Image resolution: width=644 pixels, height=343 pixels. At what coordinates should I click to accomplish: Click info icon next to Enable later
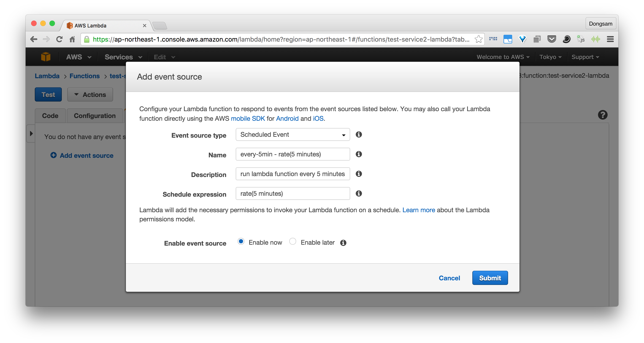tap(343, 243)
